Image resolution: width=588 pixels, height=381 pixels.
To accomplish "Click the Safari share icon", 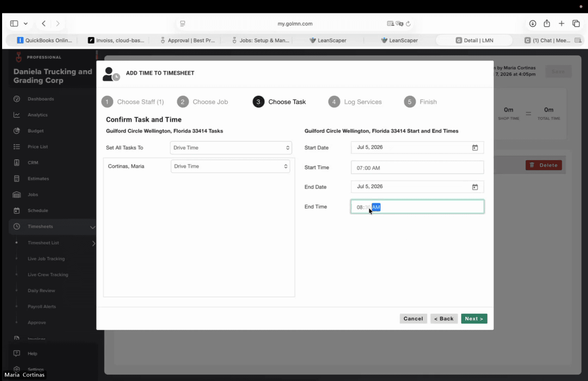I will [547, 23].
